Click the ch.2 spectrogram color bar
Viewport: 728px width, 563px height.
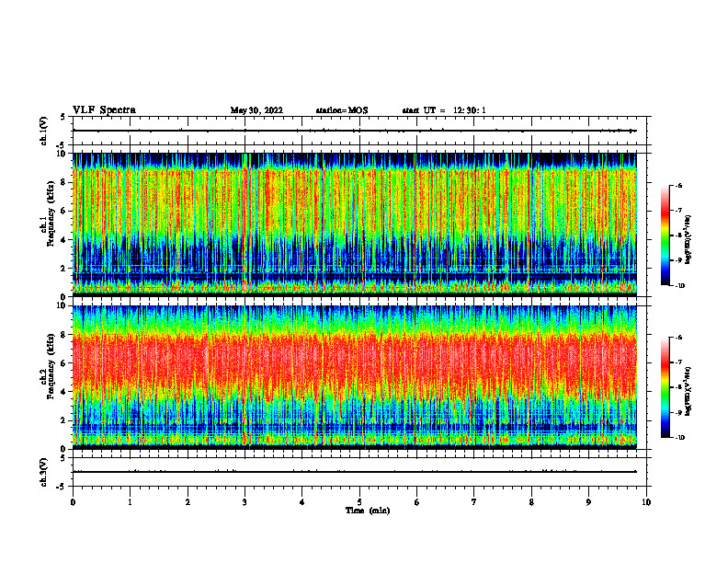coord(665,387)
